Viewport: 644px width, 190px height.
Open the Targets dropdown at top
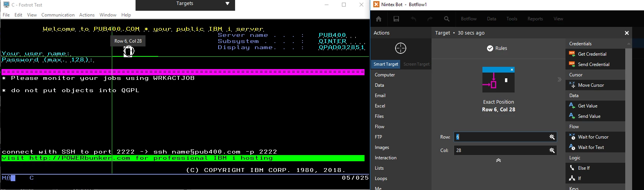(227, 3)
